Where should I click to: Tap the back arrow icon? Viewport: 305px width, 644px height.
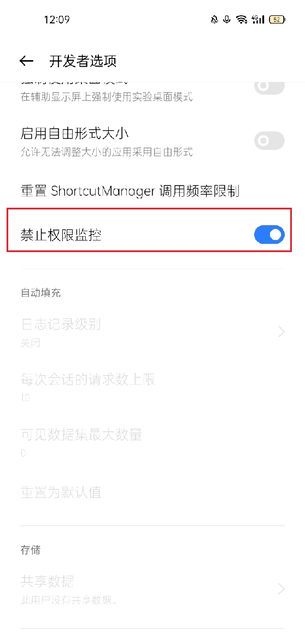[26, 61]
